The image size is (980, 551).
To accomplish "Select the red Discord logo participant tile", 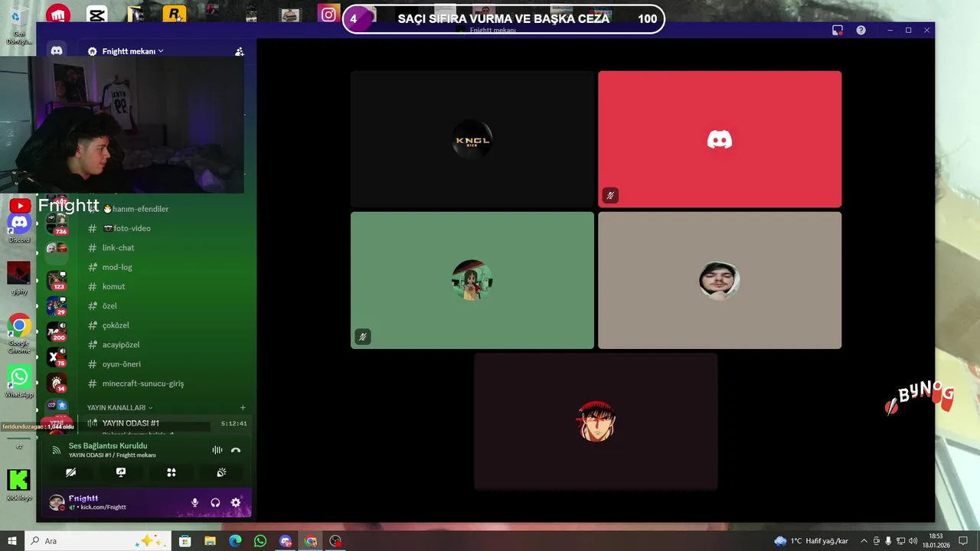I will (x=720, y=139).
